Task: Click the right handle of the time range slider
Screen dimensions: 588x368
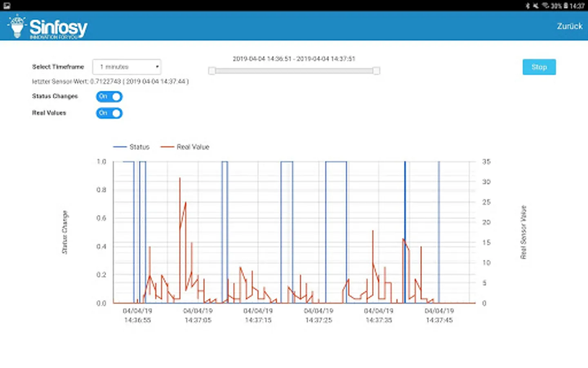Action: pyautogui.click(x=376, y=71)
